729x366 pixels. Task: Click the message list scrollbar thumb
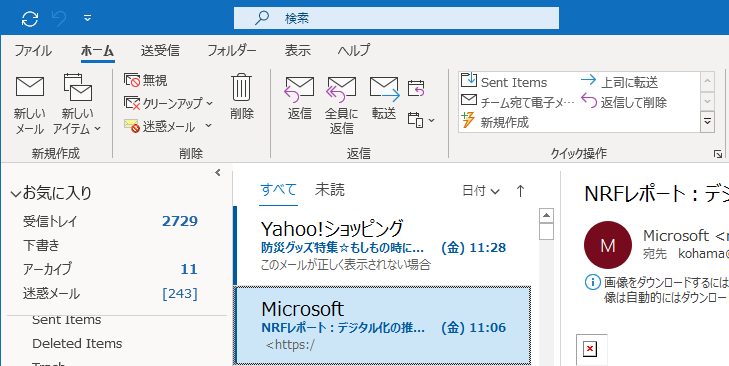point(546,232)
